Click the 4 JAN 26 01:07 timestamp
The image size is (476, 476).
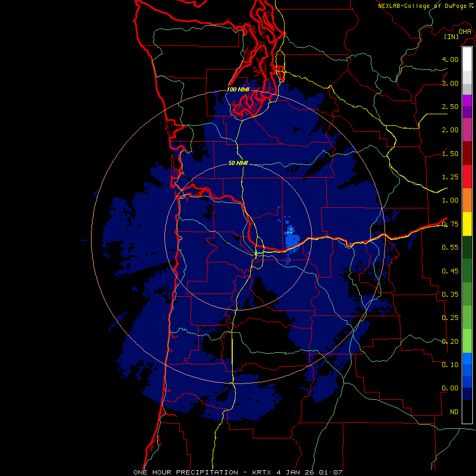point(309,472)
